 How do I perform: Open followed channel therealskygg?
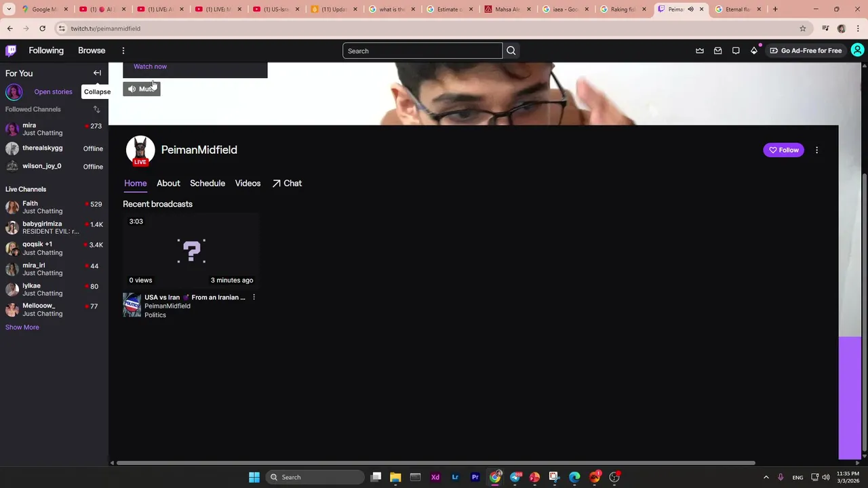click(54, 148)
